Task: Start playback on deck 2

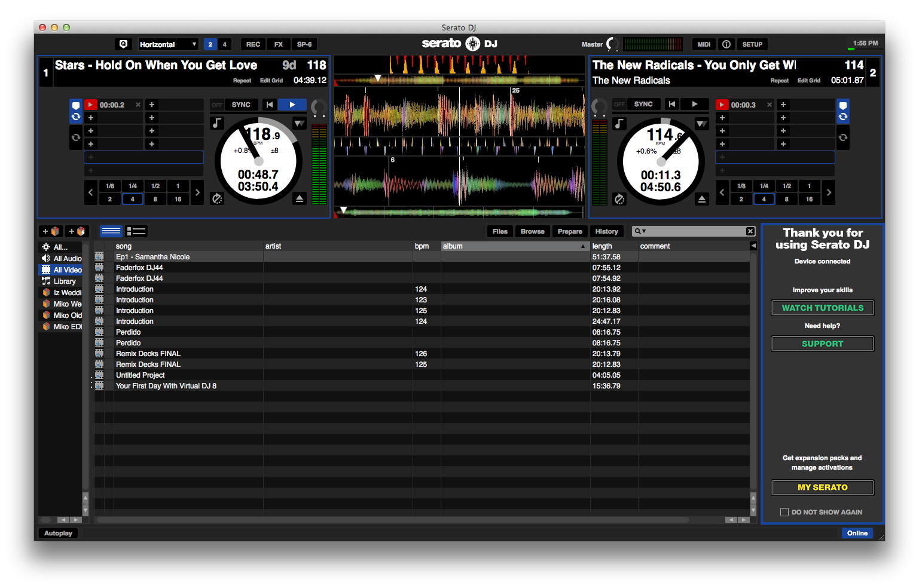Action: click(695, 104)
